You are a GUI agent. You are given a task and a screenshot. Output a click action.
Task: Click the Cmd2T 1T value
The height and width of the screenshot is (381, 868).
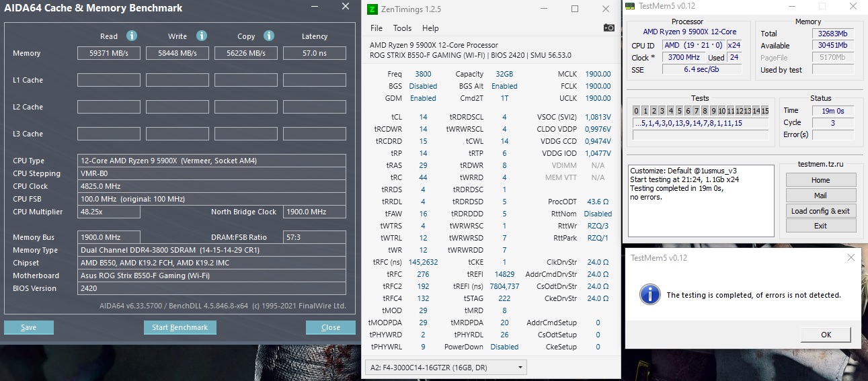(x=504, y=98)
